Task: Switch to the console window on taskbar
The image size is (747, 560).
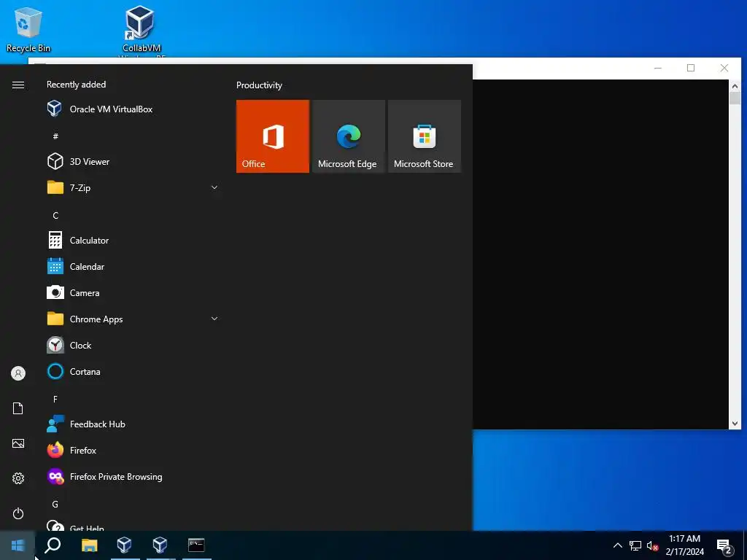Action: [196, 545]
